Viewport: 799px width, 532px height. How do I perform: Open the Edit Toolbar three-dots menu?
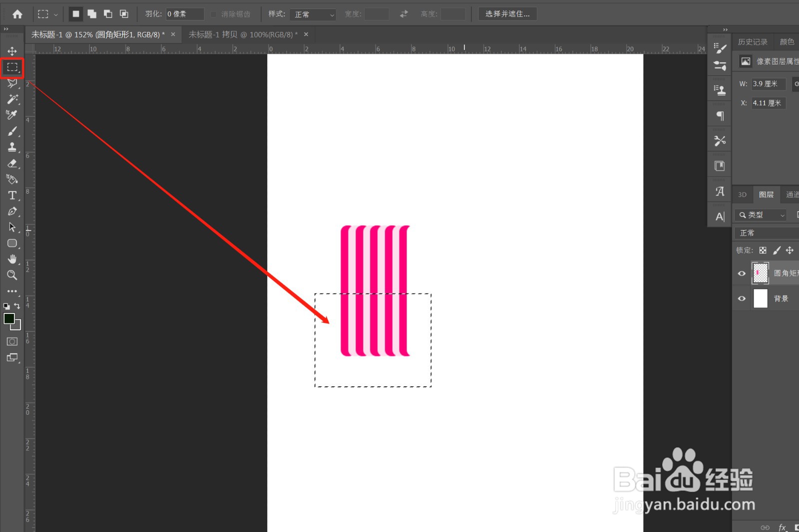(x=12, y=291)
